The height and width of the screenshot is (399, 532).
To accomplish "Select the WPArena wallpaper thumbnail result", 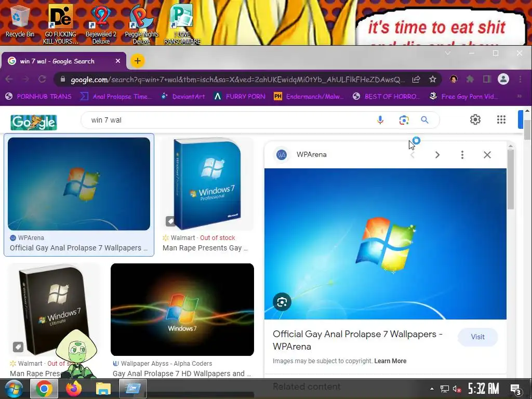I will (79, 184).
